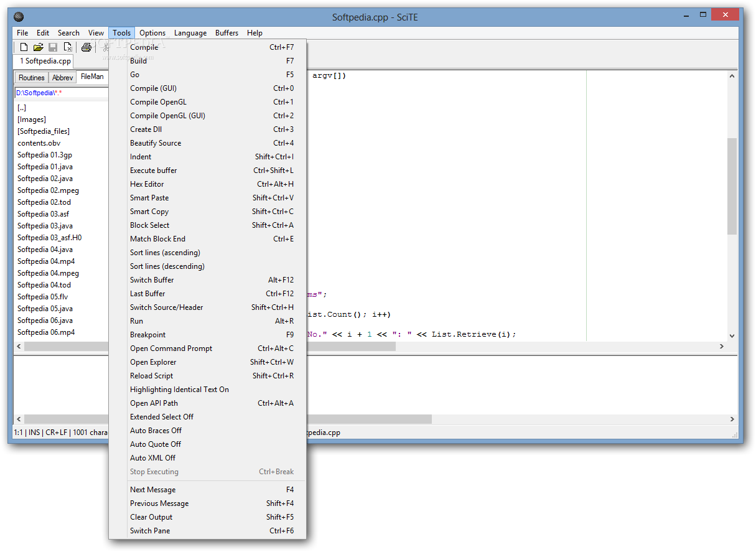The height and width of the screenshot is (552, 756).
Task: Click the Close document toolbar icon
Action: coord(68,47)
